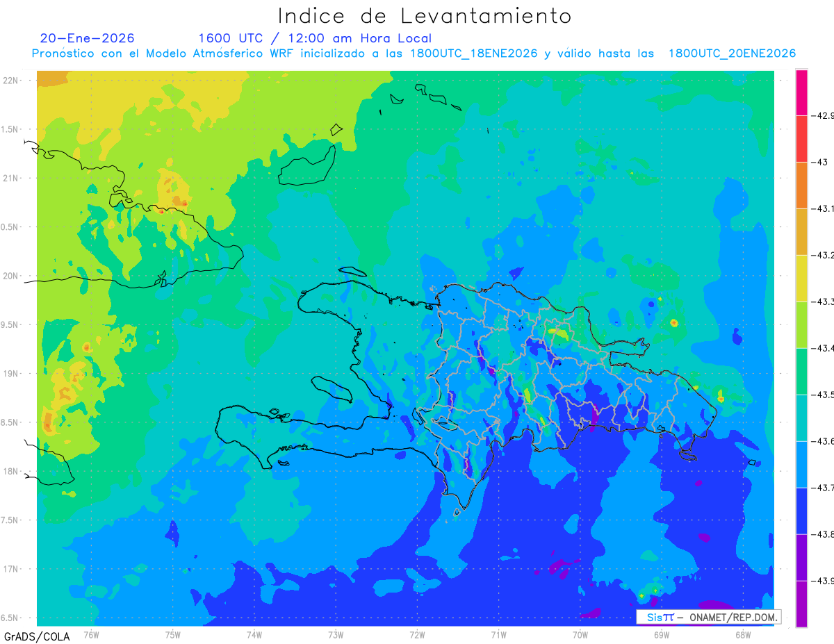Image resolution: width=834 pixels, height=644 pixels.
Task: Click the longitude label "69W"
Action: tap(661, 635)
